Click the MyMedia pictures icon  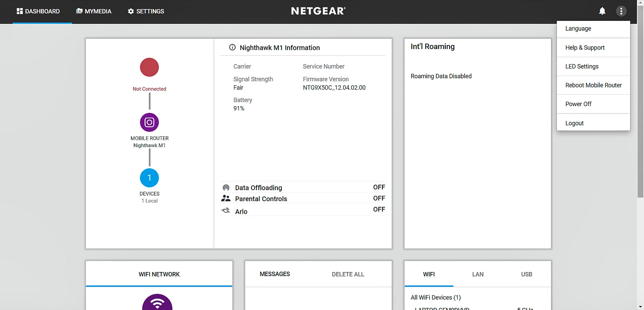(79, 11)
